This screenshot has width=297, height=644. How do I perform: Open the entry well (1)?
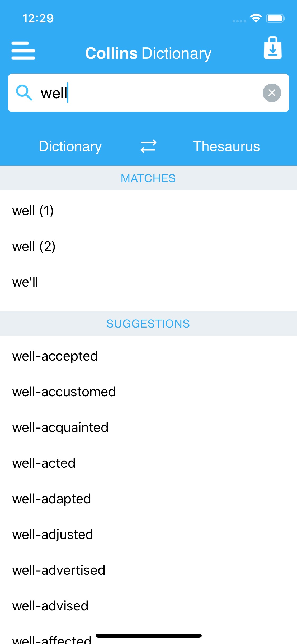[33, 211]
